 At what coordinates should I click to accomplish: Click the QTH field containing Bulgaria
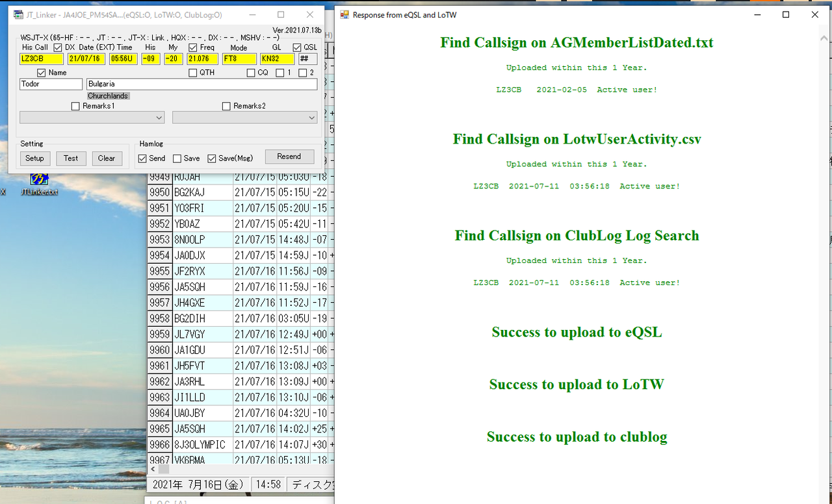point(201,84)
